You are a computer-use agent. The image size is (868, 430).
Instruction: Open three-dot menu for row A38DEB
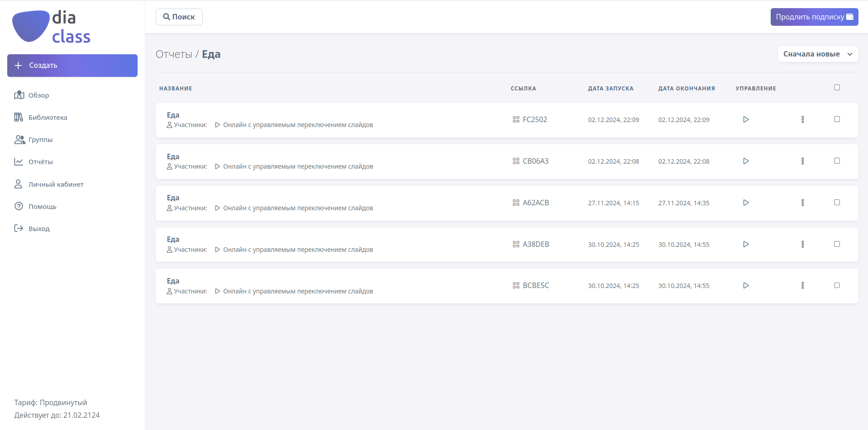tap(803, 244)
